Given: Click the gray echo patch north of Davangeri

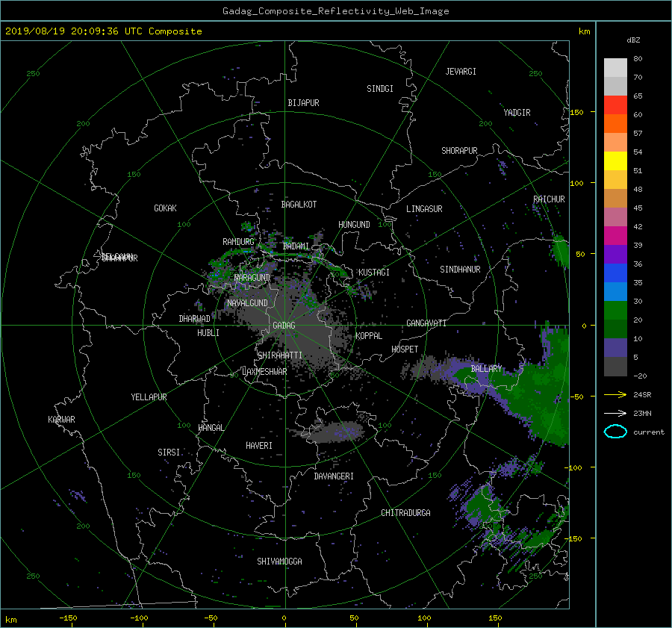Looking at the screenshot, I should 337,432.
